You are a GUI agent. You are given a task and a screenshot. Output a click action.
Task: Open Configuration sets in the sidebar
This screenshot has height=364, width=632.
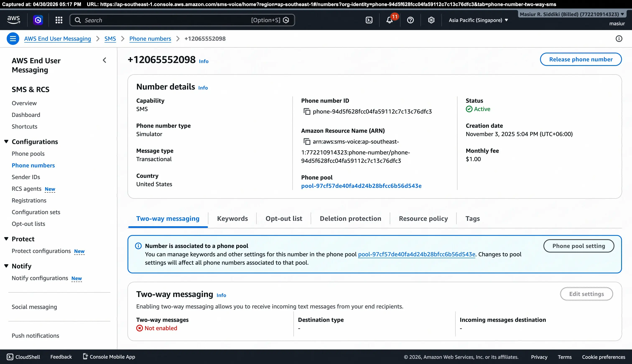click(x=36, y=212)
